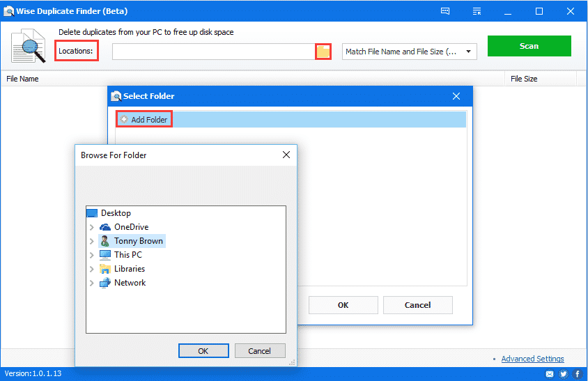This screenshot has width=588, height=381.
Task: Select Tonny Brown label in folder tree
Action: [x=139, y=241]
